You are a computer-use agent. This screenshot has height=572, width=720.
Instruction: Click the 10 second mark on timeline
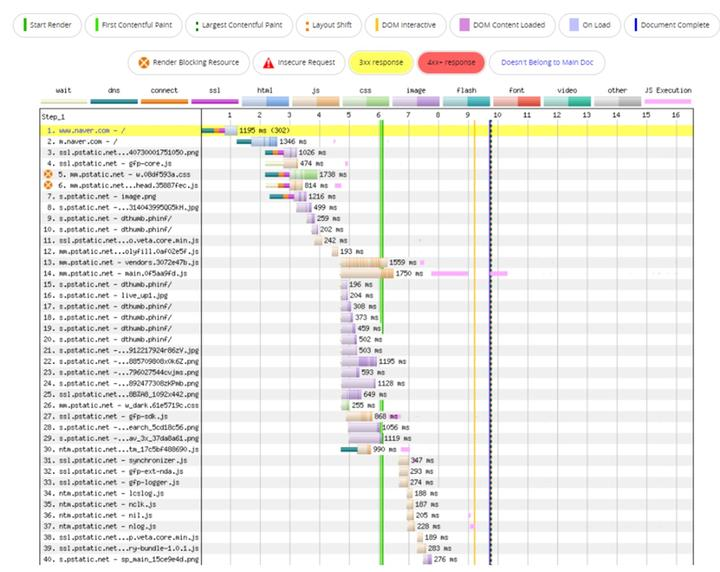(496, 116)
